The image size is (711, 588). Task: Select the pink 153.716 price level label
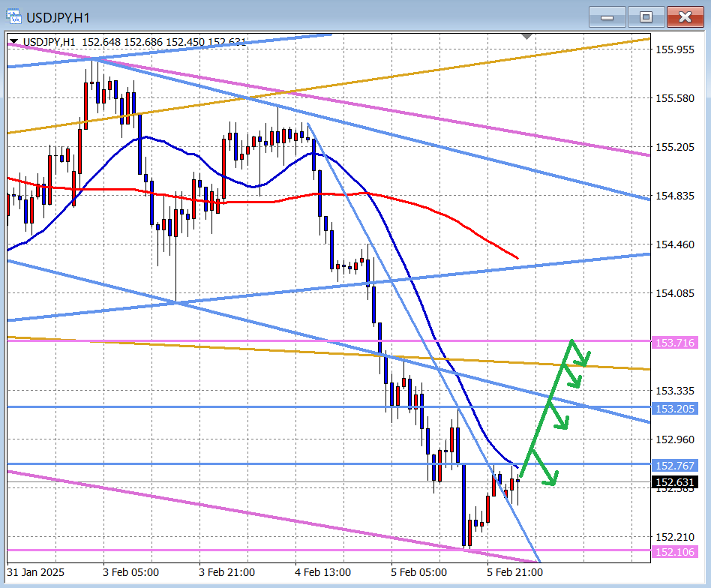click(676, 342)
